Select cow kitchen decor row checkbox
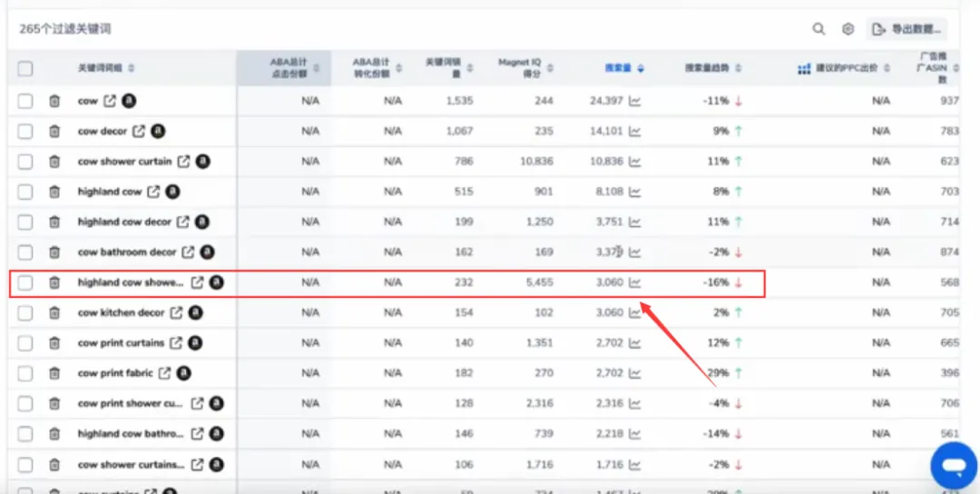The height and width of the screenshot is (494, 980). [x=25, y=312]
